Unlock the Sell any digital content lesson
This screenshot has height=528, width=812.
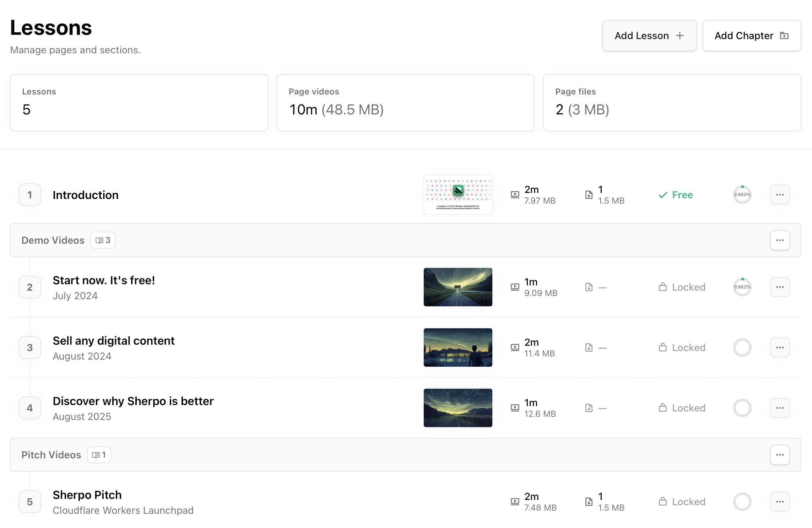click(682, 347)
